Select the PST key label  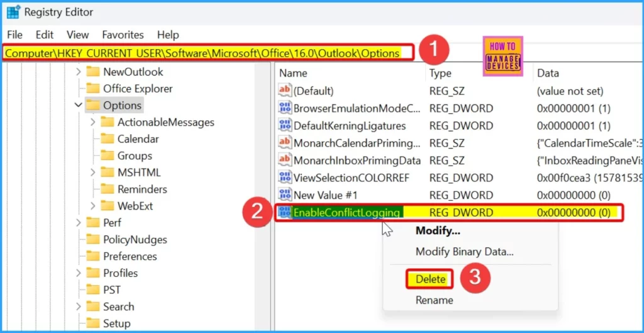[112, 290]
